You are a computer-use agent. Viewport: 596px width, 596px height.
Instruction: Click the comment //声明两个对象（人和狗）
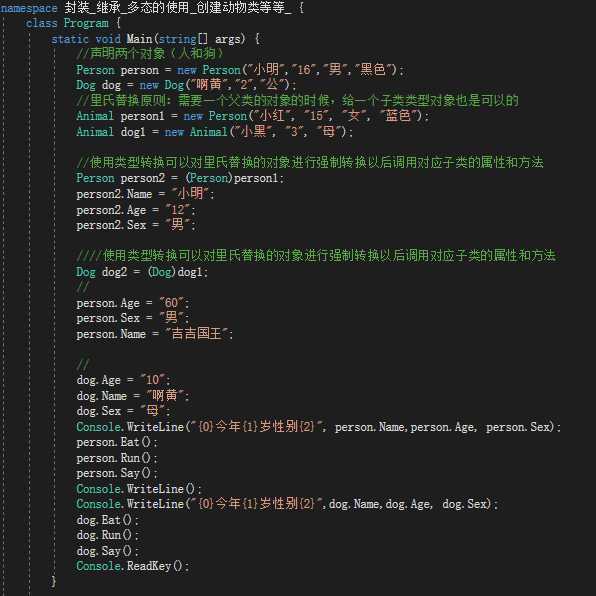(x=150, y=54)
